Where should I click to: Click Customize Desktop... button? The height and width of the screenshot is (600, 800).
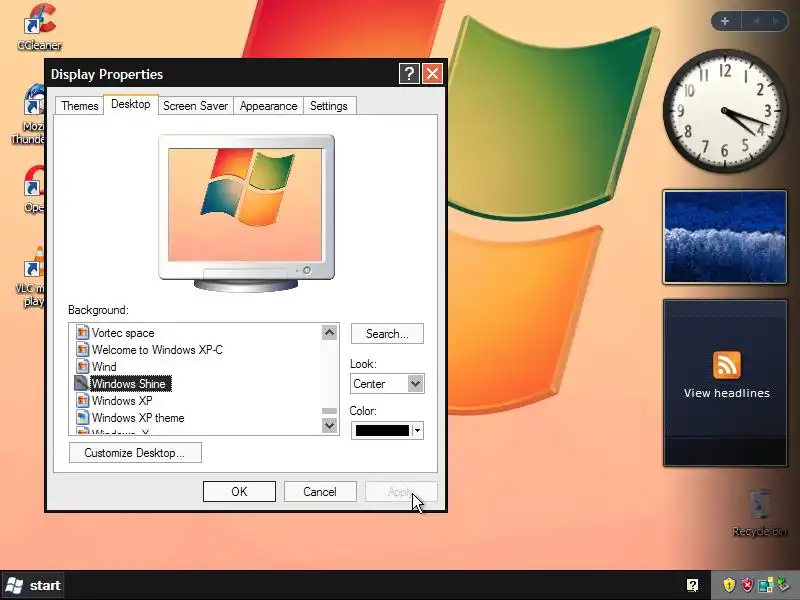pyautogui.click(x=135, y=453)
